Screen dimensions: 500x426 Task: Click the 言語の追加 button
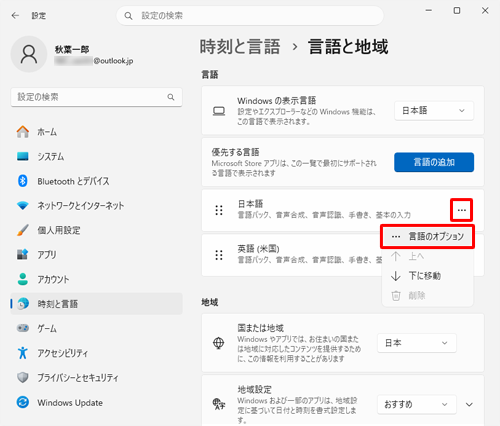point(434,162)
